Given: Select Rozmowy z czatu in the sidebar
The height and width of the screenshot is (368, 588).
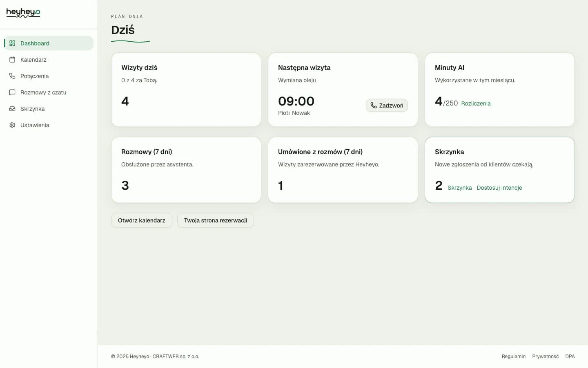Looking at the screenshot, I should pyautogui.click(x=49, y=92).
